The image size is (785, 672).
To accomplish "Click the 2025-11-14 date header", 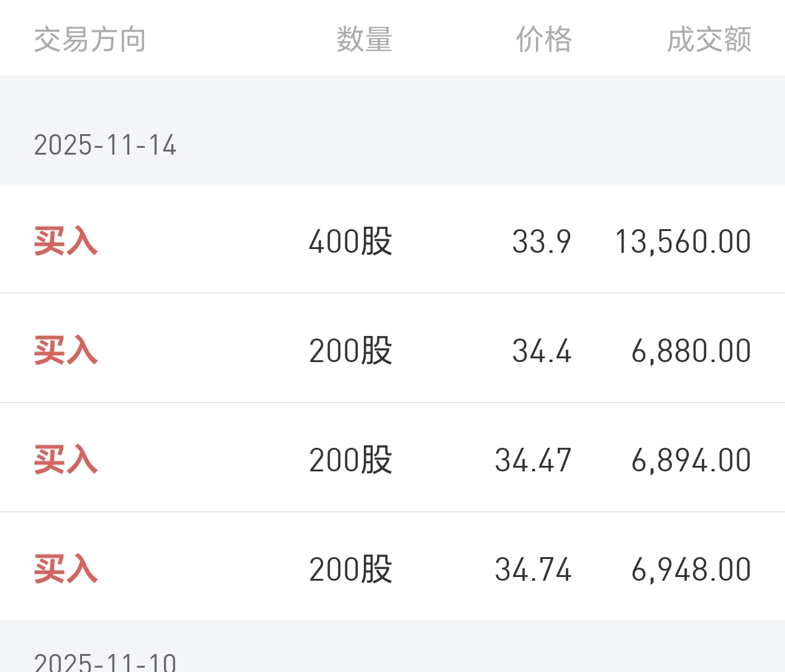I will point(105,145).
